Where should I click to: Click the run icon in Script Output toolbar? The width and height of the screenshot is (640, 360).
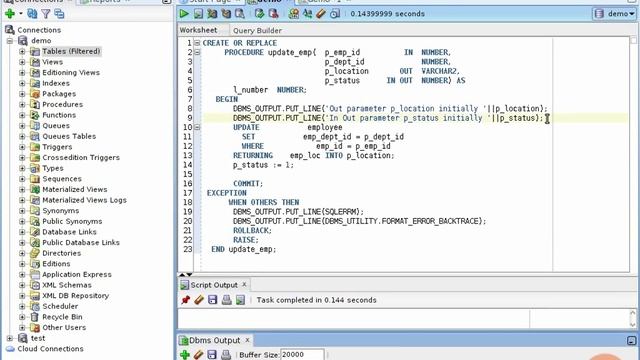coord(240,300)
